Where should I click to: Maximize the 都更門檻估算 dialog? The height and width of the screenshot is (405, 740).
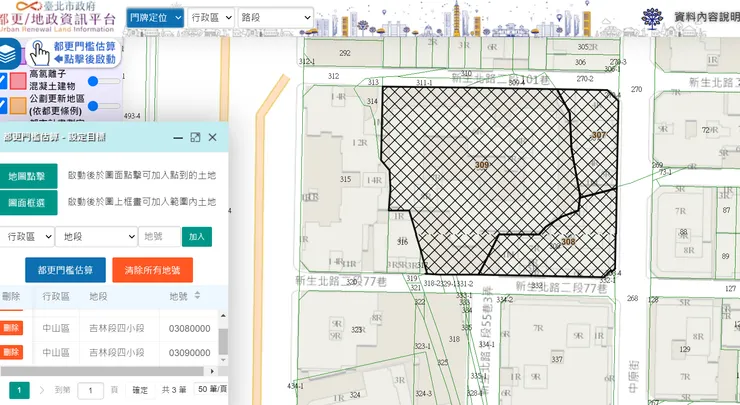click(x=195, y=137)
